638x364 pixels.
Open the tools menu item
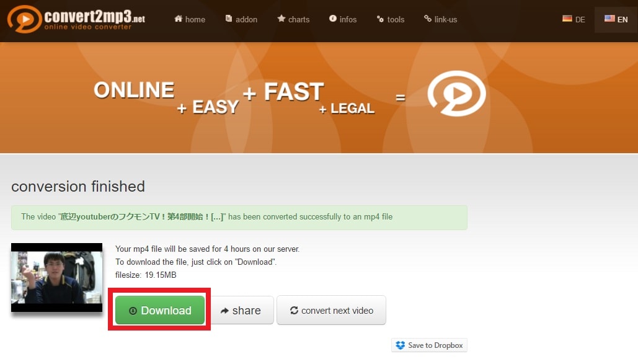point(391,19)
